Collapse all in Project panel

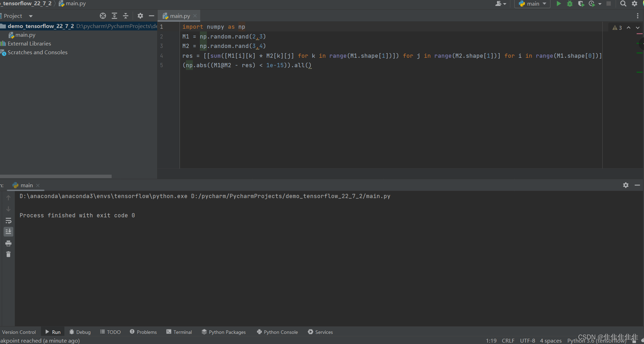point(126,16)
